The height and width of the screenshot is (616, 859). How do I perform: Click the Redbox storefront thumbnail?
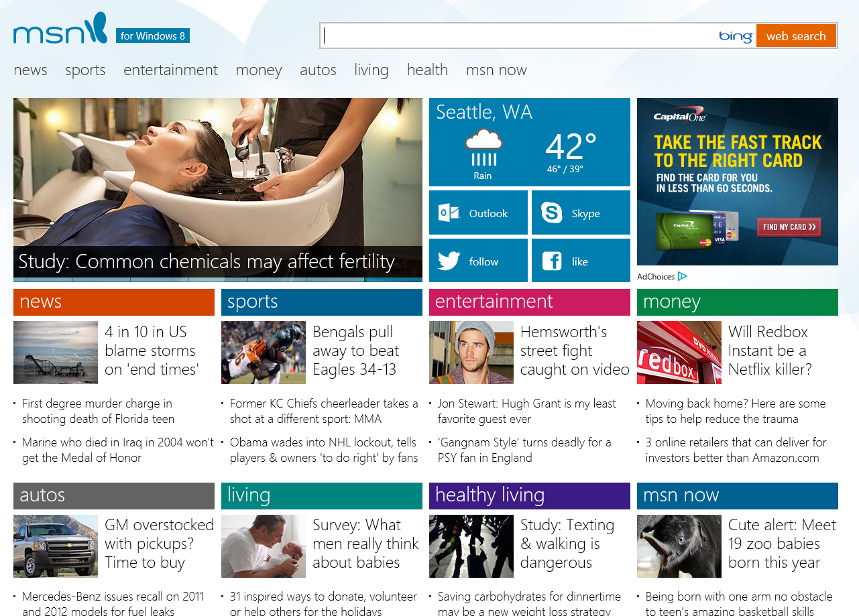679,352
